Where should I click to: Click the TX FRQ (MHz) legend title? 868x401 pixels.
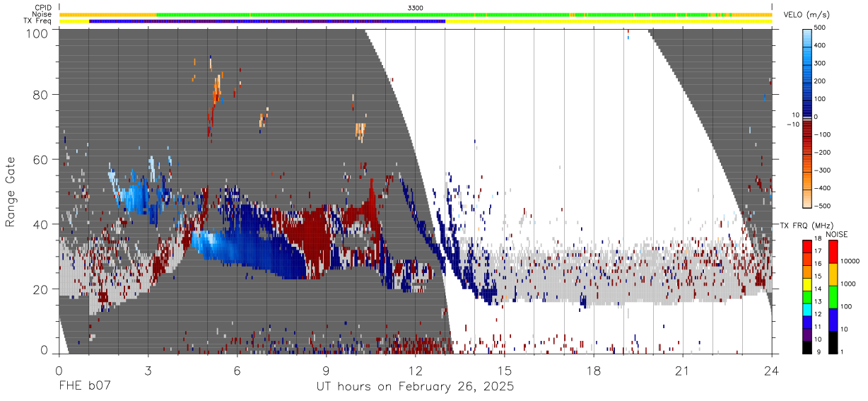tap(805, 226)
